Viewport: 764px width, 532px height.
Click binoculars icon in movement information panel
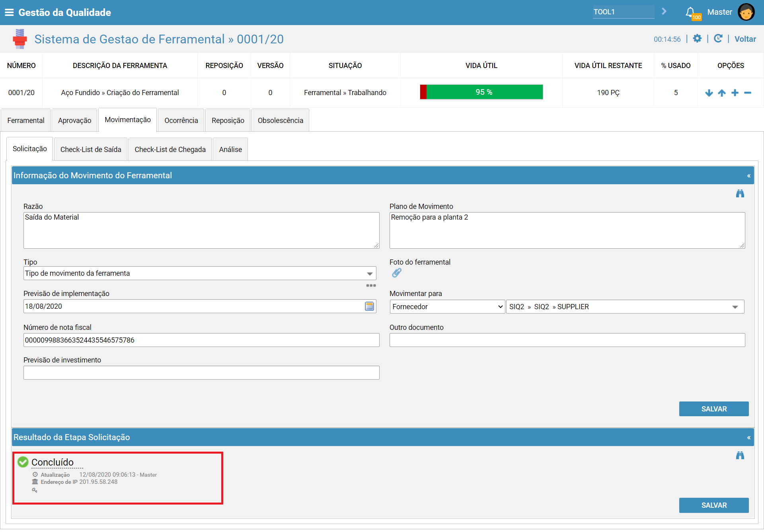pos(740,194)
